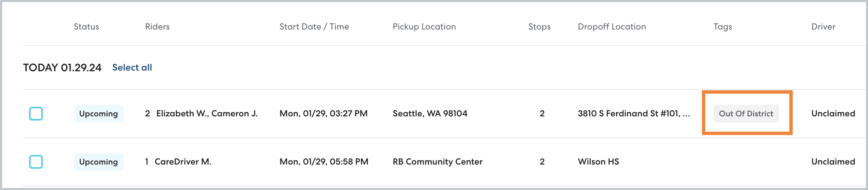Screen dimensions: 868x190
Task: Click the Select all link
Action: pos(132,68)
